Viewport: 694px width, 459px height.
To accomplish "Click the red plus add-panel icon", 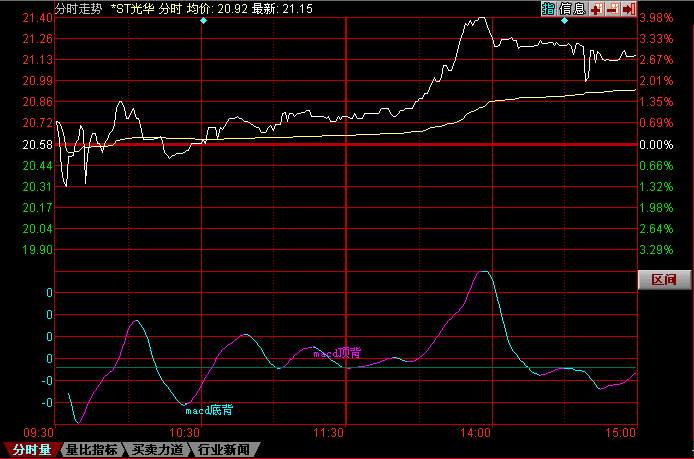I will (596, 8).
